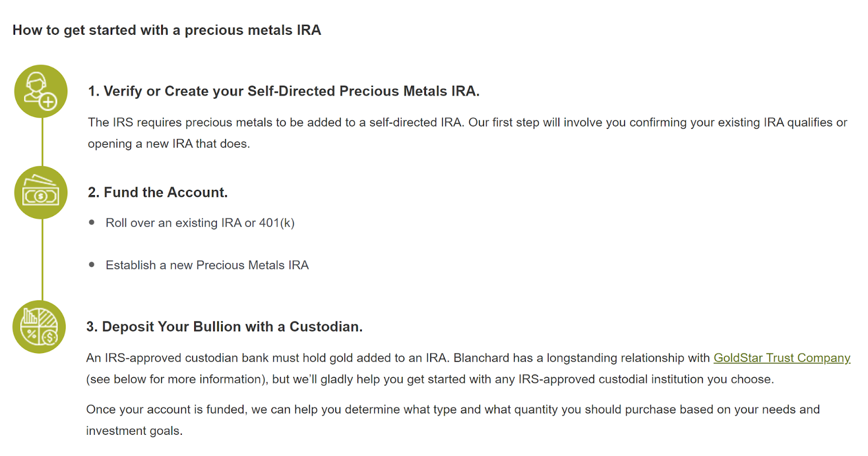This screenshot has height=456, width=868.
Task: Click the green line connecting steps 1 and 2
Action: [x=42, y=142]
